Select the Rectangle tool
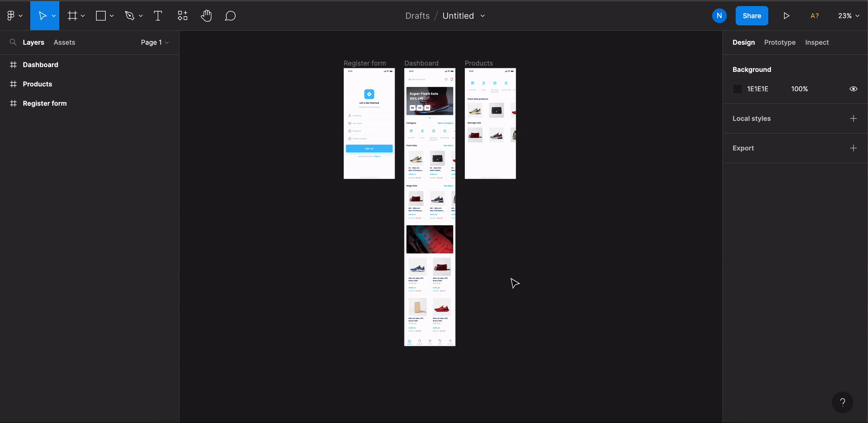Screen dimensions: 868x423 [x=101, y=16]
